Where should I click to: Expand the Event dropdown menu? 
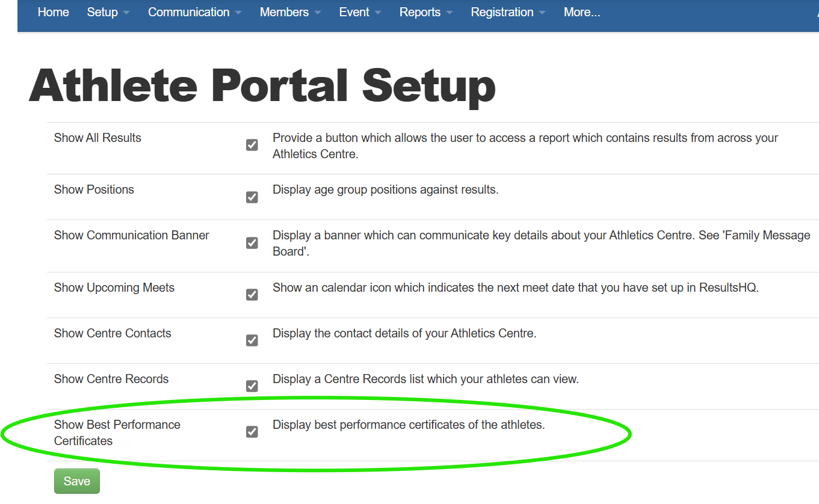click(x=360, y=12)
